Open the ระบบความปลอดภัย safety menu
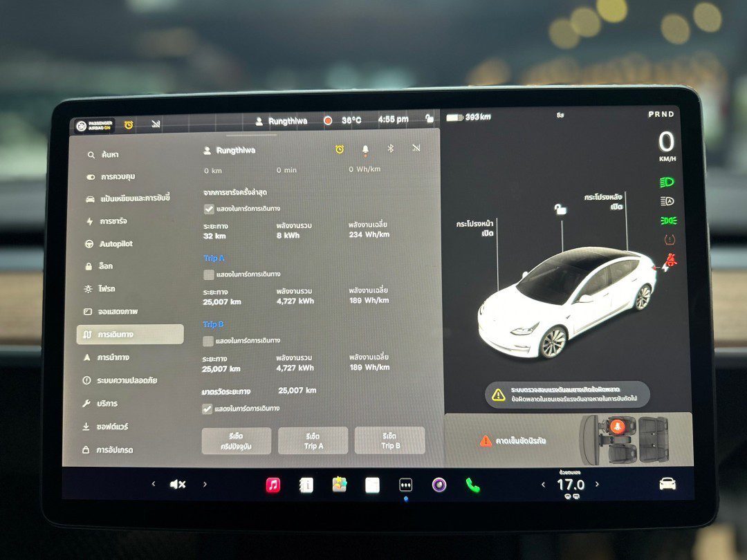This screenshot has height=560, width=747. click(x=120, y=380)
